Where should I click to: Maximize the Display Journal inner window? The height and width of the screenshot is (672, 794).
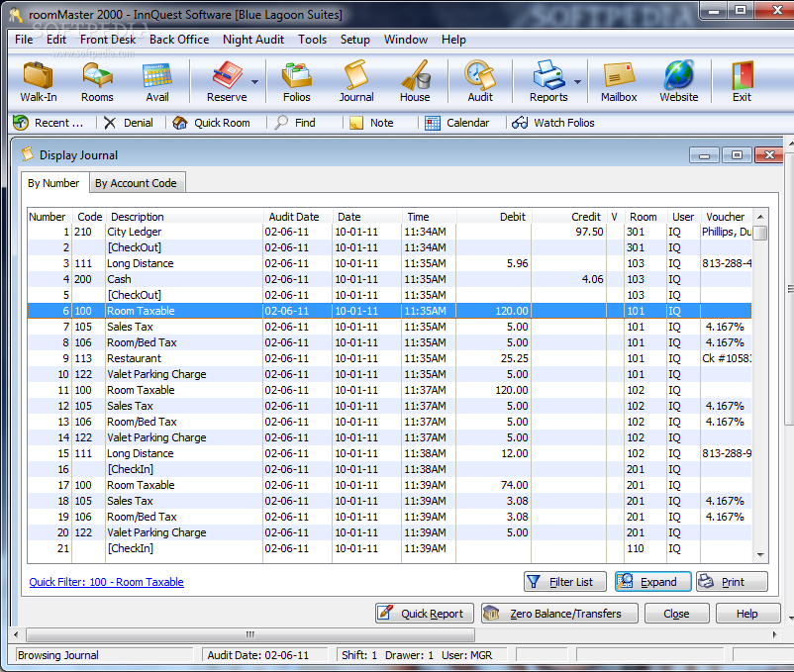click(x=737, y=154)
